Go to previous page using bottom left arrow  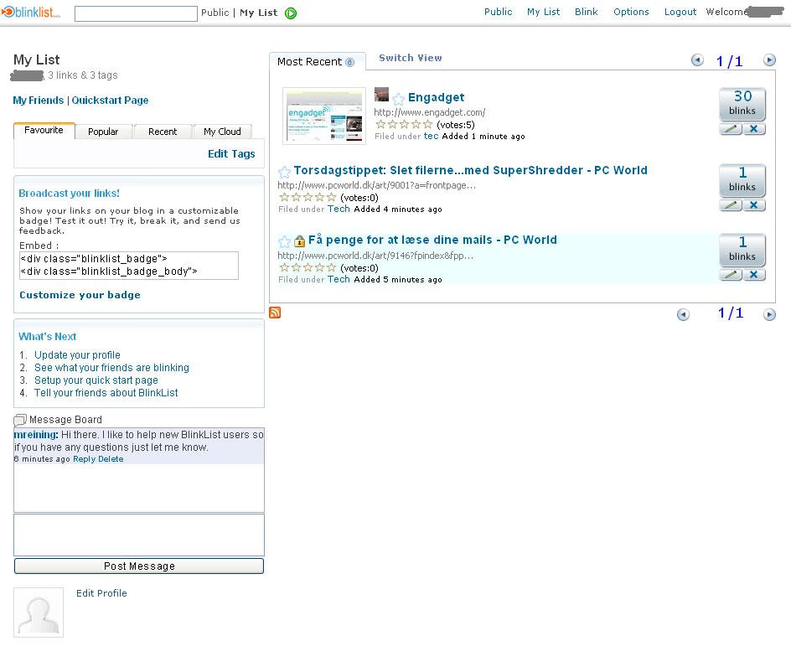tap(683, 315)
